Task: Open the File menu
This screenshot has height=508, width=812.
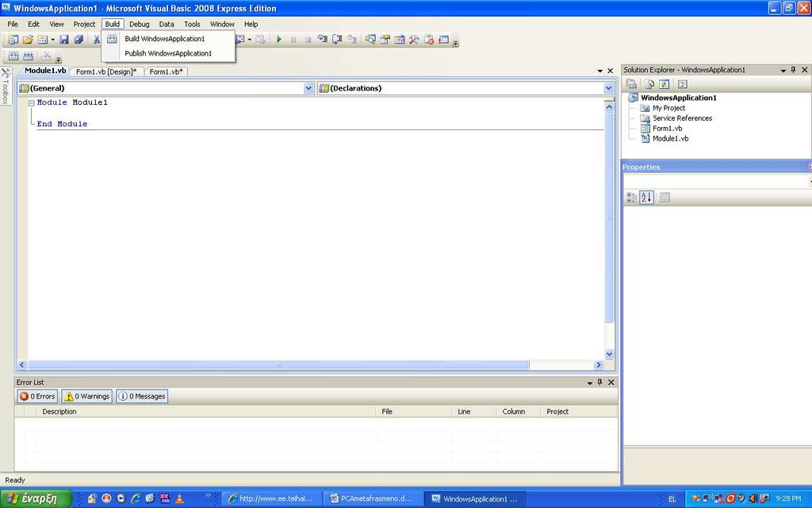Action: click(13, 24)
